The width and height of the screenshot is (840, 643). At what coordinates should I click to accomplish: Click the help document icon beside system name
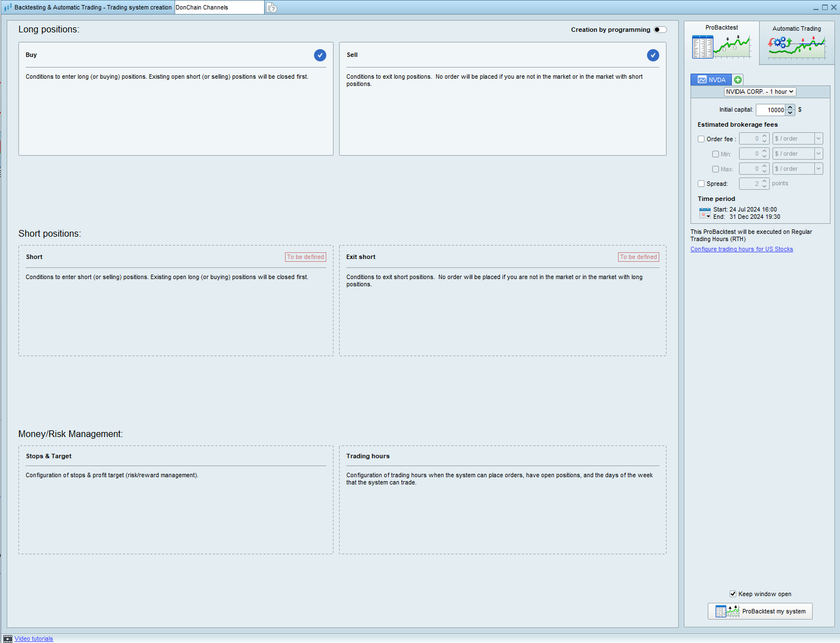[x=272, y=8]
